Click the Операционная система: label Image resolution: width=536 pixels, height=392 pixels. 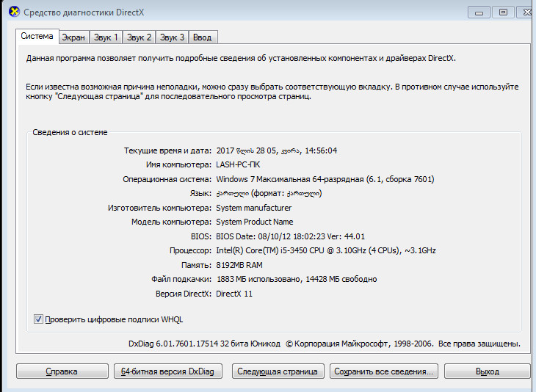167,179
